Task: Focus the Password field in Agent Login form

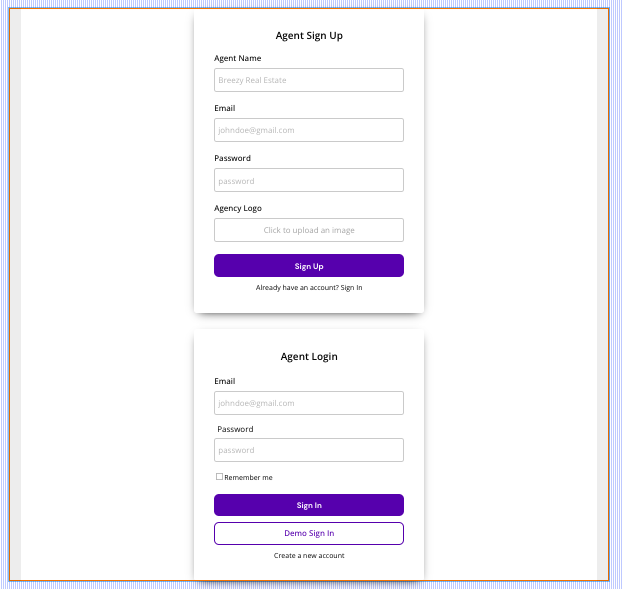Action: coord(308,450)
